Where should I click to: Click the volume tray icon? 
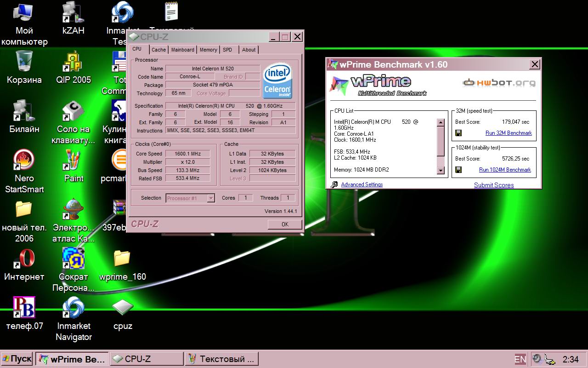[537, 359]
